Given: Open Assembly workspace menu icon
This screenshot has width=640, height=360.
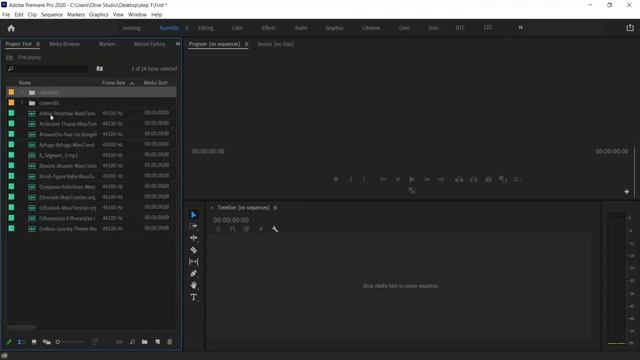Looking at the screenshot, I should pos(187,28).
